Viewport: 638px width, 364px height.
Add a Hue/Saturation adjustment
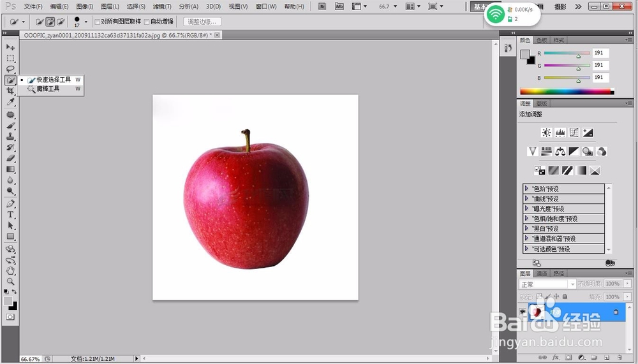click(547, 152)
